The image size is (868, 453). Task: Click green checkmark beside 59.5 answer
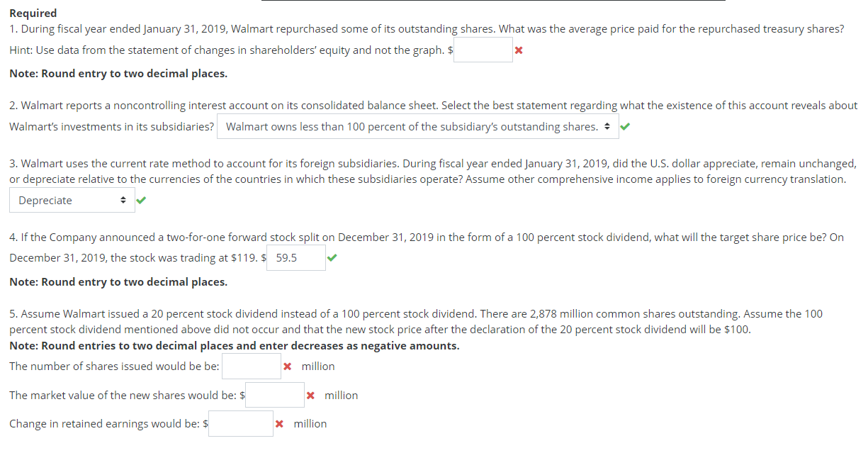(x=332, y=258)
